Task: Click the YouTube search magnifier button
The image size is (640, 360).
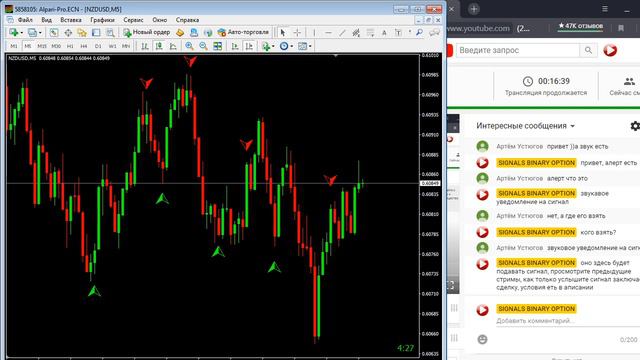Action: pos(588,50)
